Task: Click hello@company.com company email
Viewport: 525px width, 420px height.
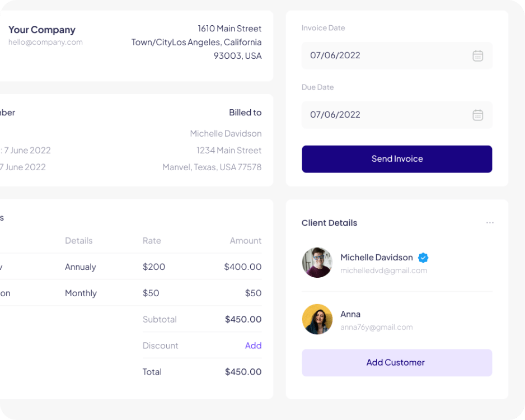Action: coord(45,42)
